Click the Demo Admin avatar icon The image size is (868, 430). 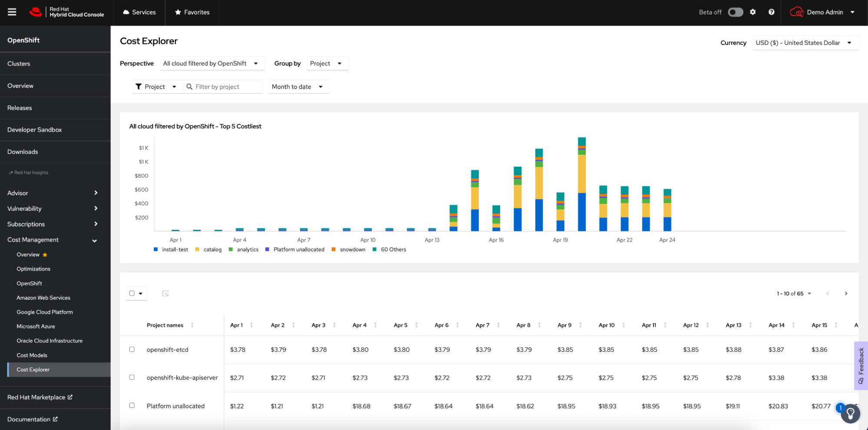point(796,12)
